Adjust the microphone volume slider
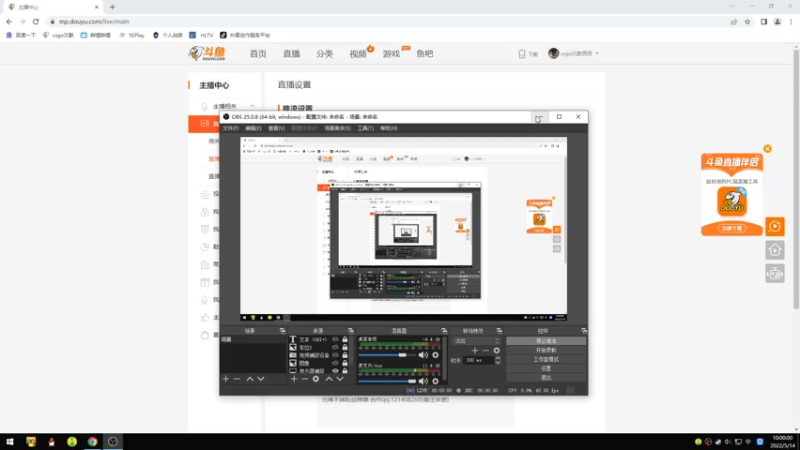This screenshot has width=800, height=450. point(387,381)
